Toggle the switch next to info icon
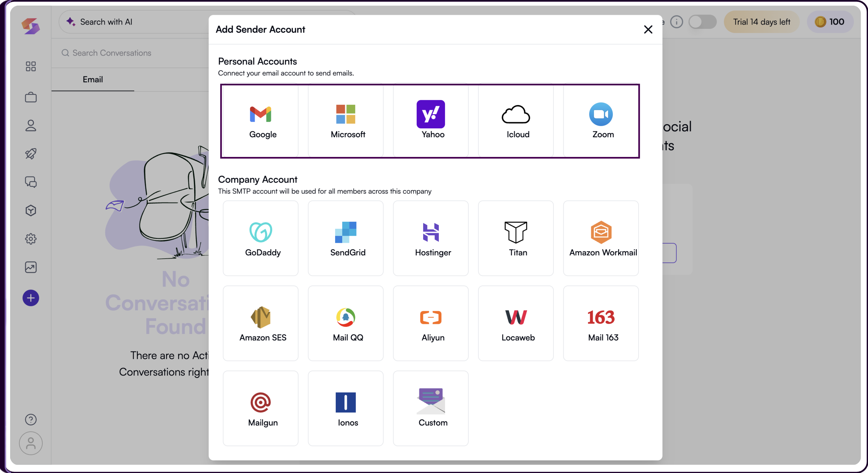 702,22
